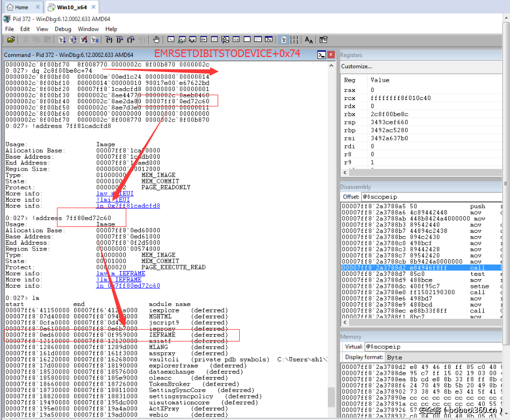Toggle assembly display in the Command window titlebar

(321, 54)
